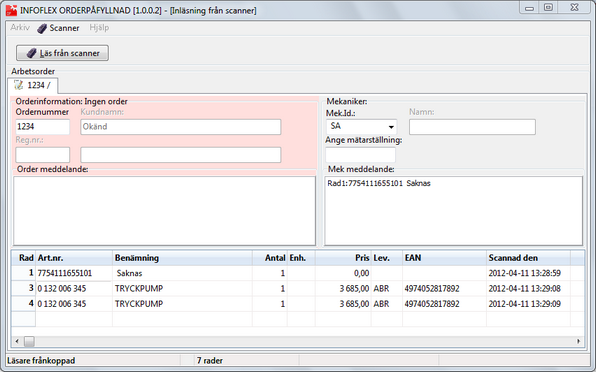This screenshot has width=596, height=372.
Task: Select row 1 with article 7754111655101
Action: pyautogui.click(x=298, y=273)
